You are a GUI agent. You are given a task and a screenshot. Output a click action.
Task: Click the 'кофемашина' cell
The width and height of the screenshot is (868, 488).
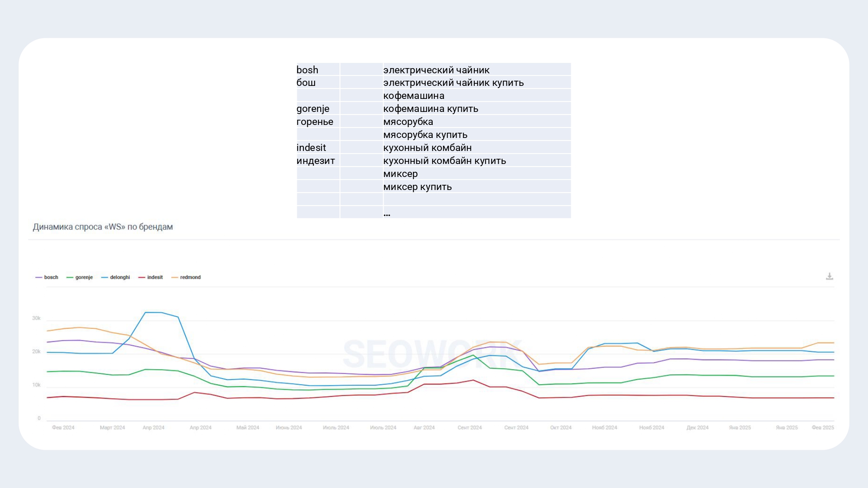477,95
